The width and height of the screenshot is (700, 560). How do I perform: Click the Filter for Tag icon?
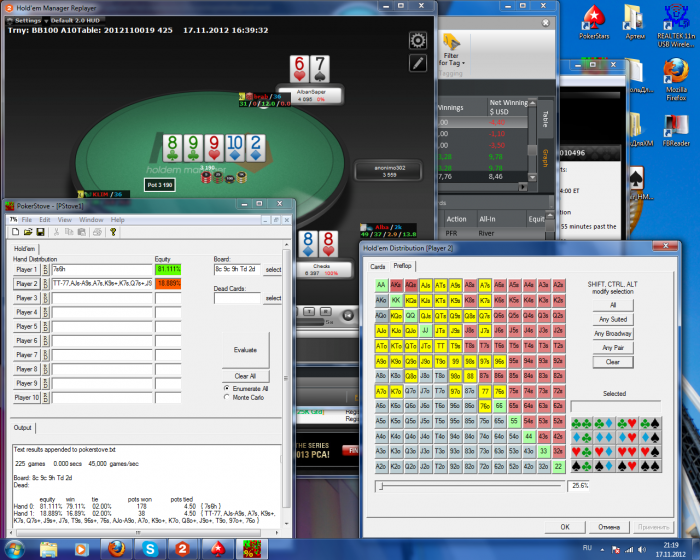[x=451, y=42]
